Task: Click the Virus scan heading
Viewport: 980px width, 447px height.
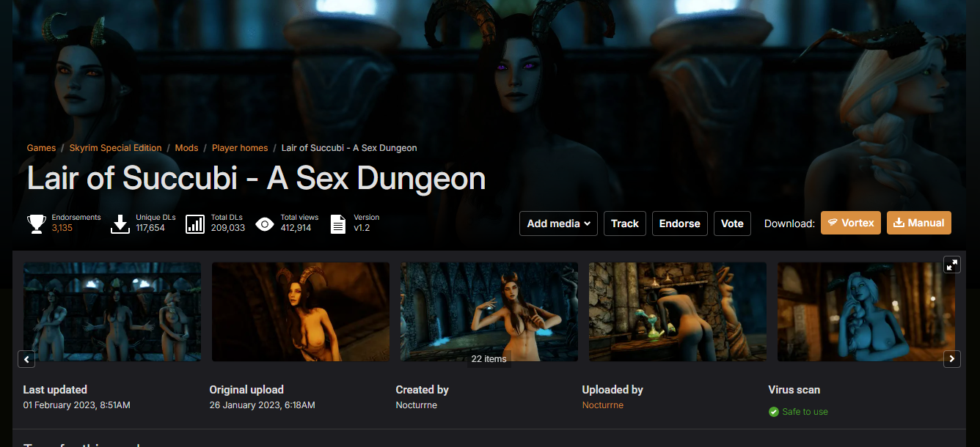Action: point(794,390)
